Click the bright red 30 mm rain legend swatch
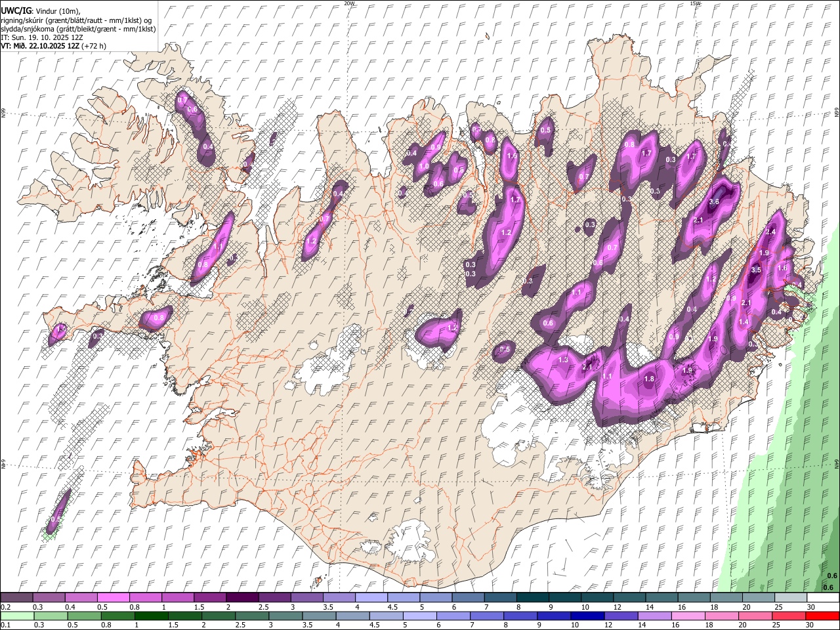Viewport: 840px width, 630px height. (x=822, y=616)
